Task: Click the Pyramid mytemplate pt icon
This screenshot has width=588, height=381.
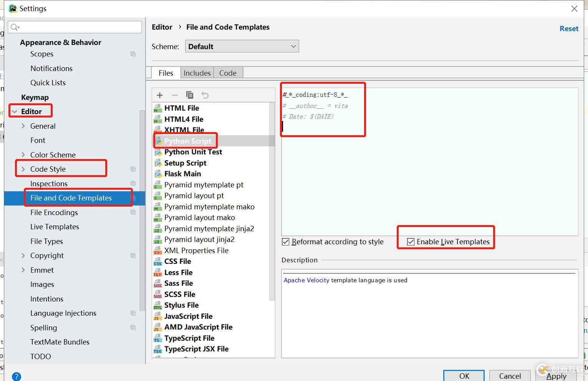Action: coord(157,185)
